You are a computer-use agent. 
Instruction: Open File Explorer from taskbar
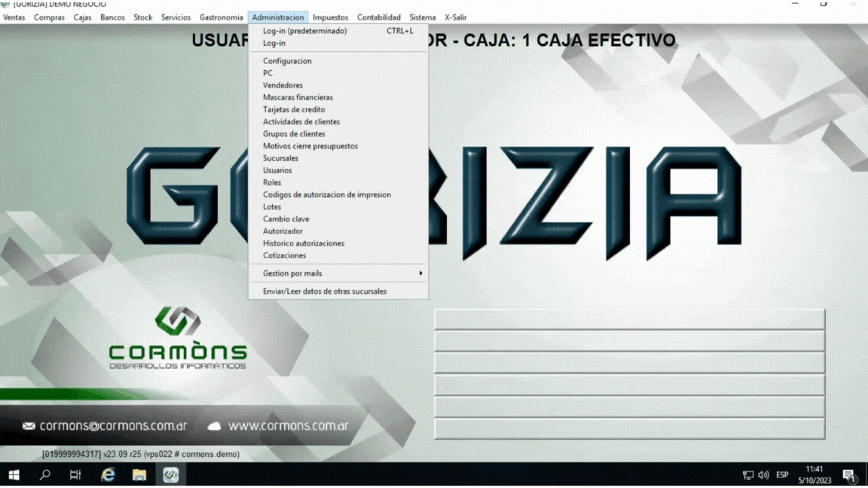click(x=139, y=474)
